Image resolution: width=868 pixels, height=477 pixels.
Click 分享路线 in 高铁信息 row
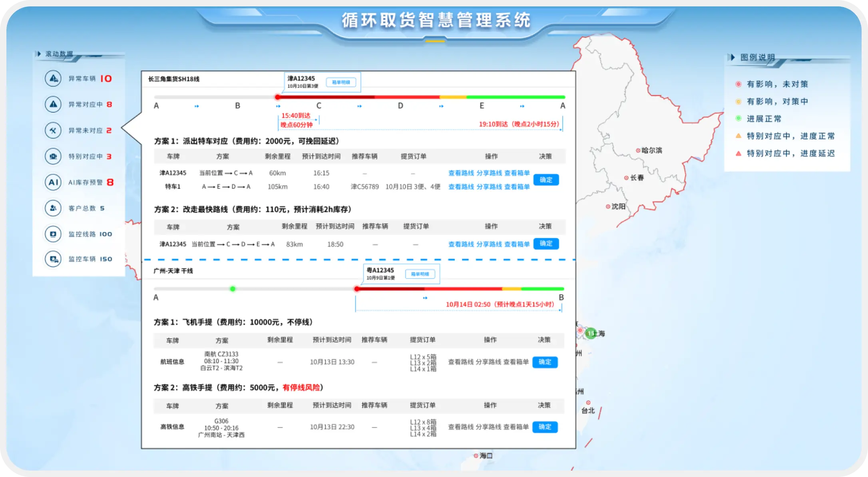coord(488,427)
